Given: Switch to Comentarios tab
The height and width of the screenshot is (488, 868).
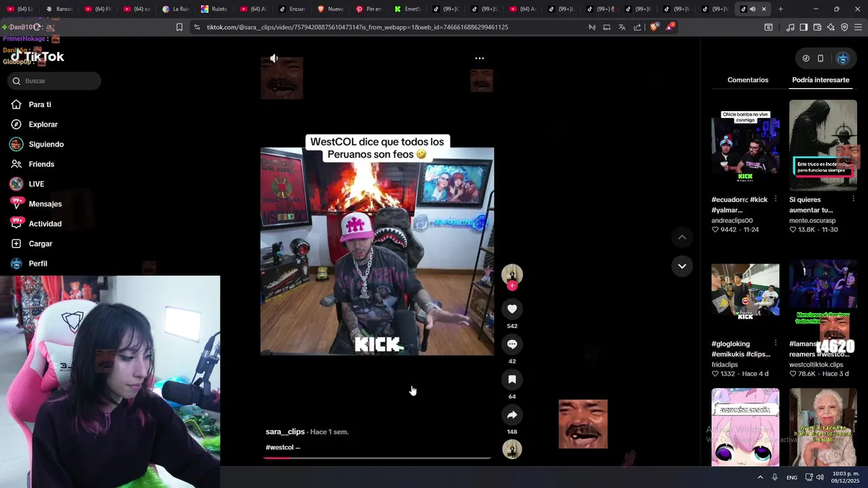Looking at the screenshot, I should tap(748, 80).
